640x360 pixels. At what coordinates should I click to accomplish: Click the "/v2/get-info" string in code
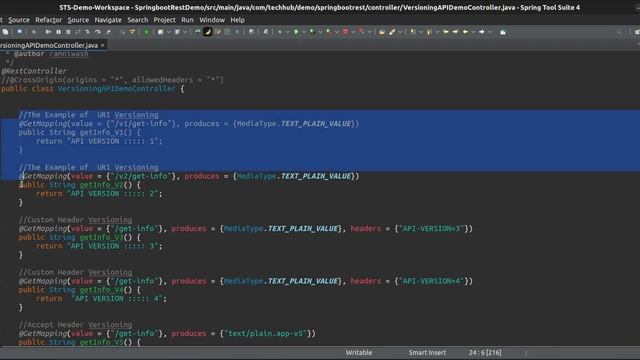point(141,176)
